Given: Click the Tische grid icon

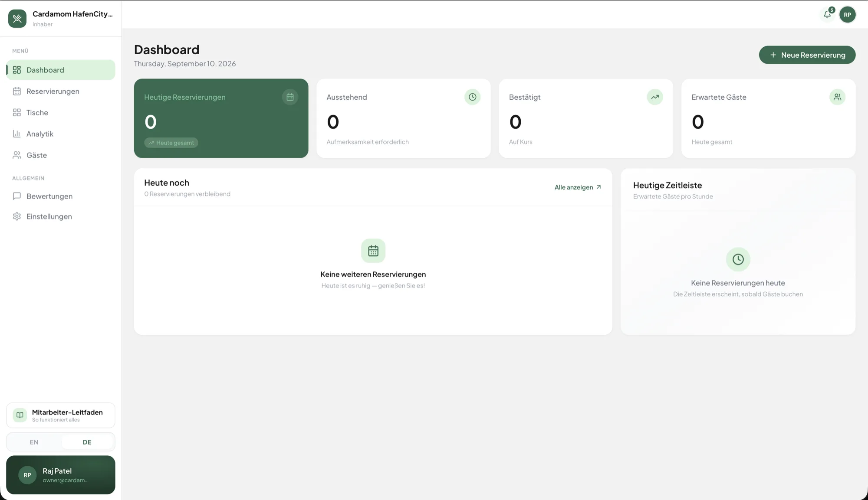Looking at the screenshot, I should click(x=17, y=112).
